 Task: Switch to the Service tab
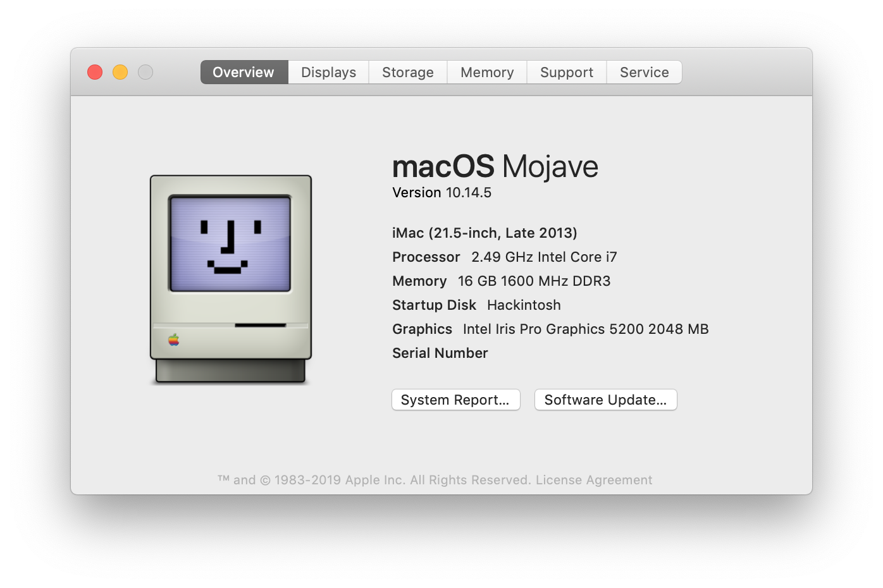tap(644, 72)
